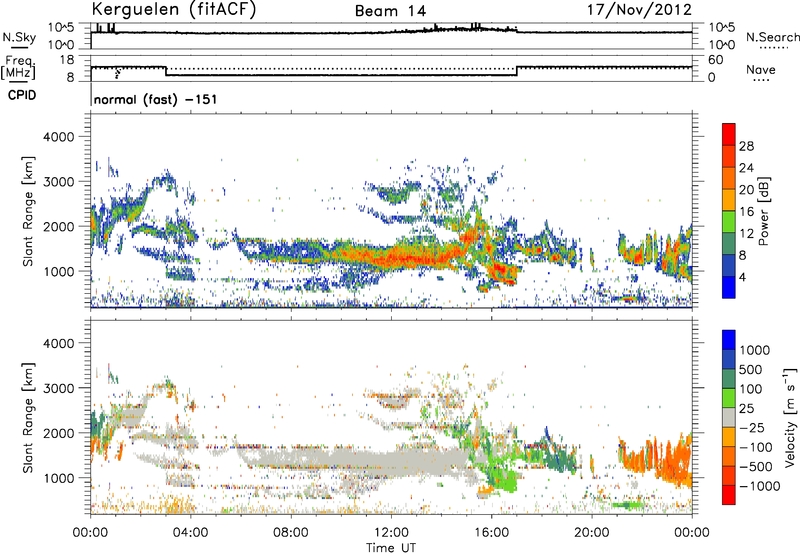This screenshot has width=800, height=554.
Task: Click the '18' frequency axis tick
Action: 67,60
